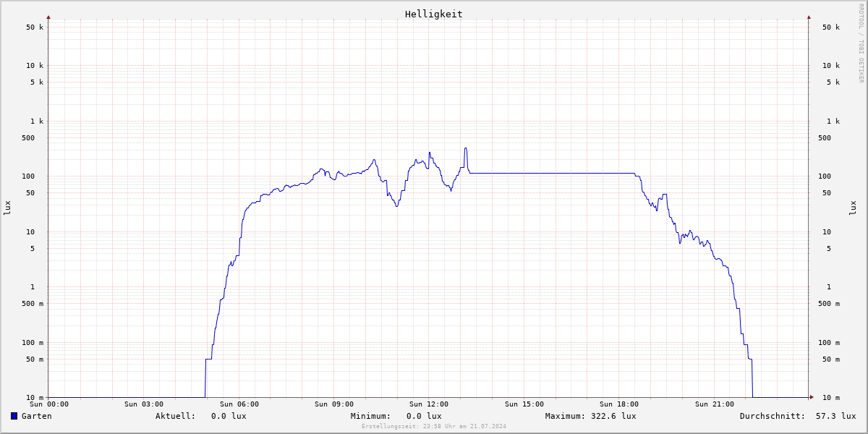Click the blue Garten legend color swatch
This screenshot has width=868, height=434.
coord(14,416)
